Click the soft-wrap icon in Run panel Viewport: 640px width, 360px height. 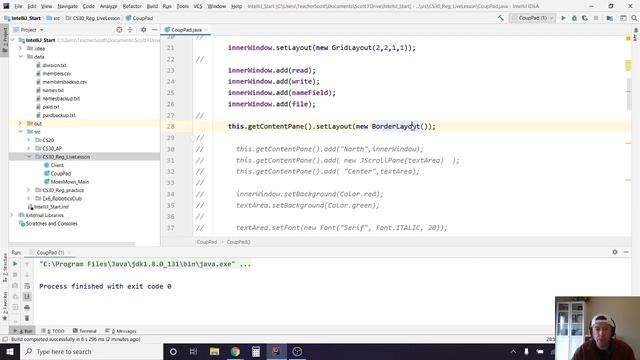[x=27, y=286]
